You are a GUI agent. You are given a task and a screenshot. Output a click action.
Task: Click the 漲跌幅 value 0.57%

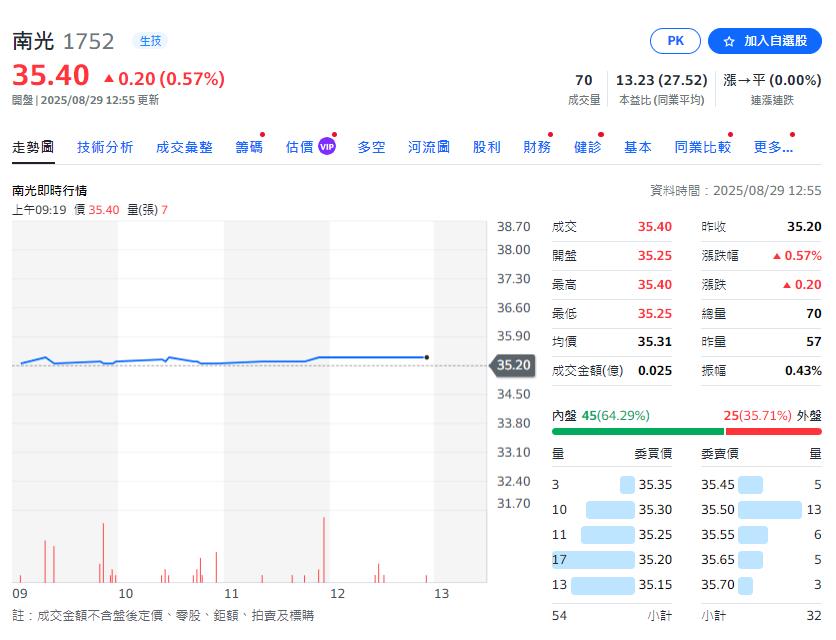pos(797,256)
